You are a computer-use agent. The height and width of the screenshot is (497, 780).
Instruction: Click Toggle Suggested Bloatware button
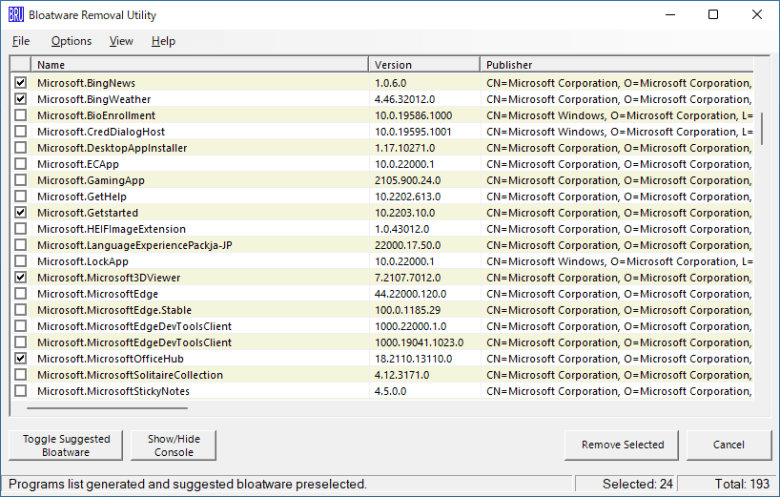(x=66, y=445)
